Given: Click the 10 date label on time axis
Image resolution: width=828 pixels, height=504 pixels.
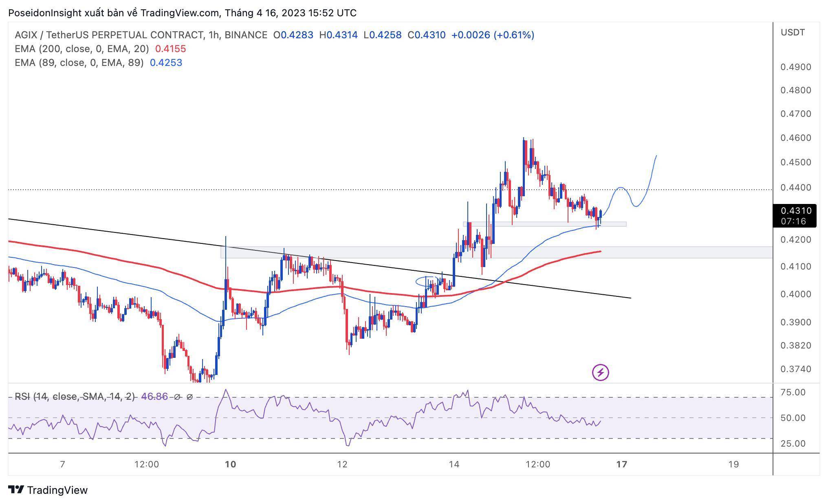Looking at the screenshot, I should pyautogui.click(x=230, y=464).
